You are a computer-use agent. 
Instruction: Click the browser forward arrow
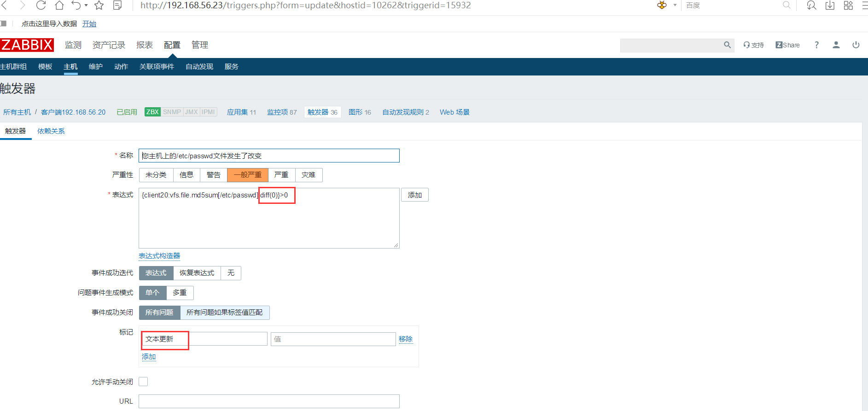tap(22, 6)
